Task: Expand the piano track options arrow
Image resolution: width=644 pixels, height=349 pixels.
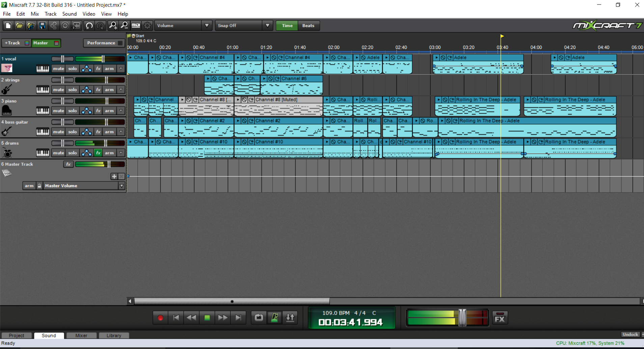Action: [x=121, y=111]
